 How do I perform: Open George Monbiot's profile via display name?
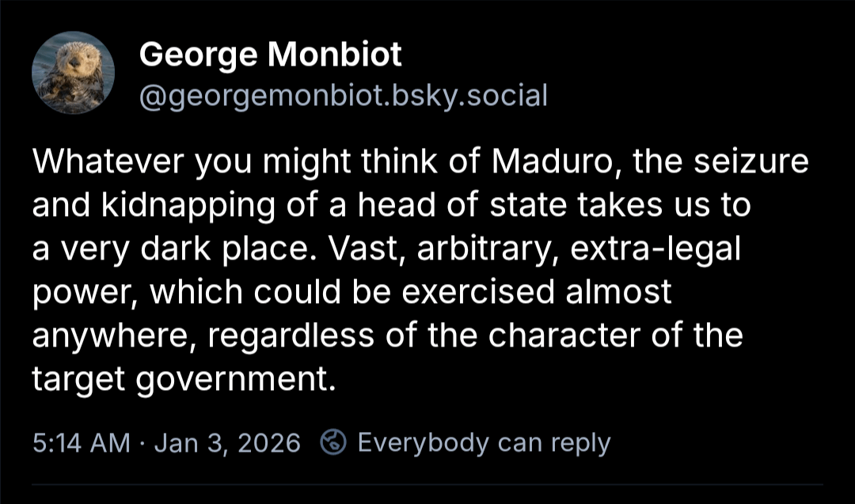pos(271,55)
